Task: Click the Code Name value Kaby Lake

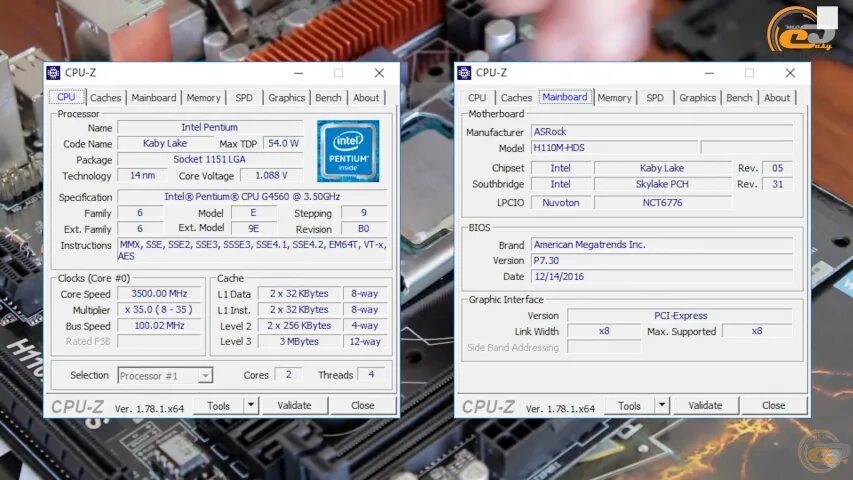Action: 165,143
